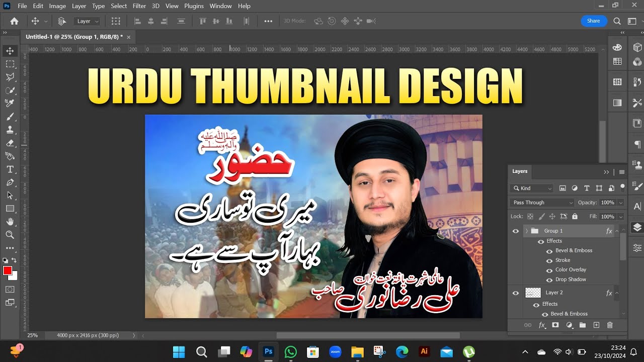Open the Fill dropdown arrow
Image resolution: width=644 pixels, height=362 pixels.
(x=621, y=217)
